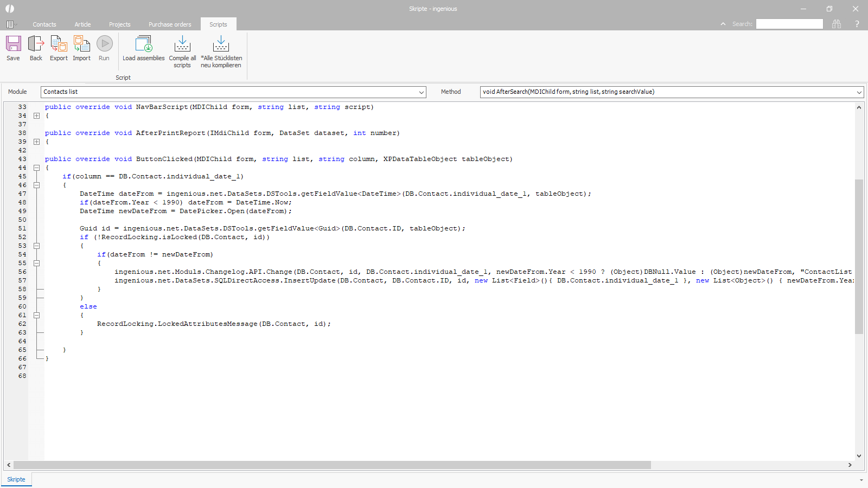868x488 pixels.
Task: Click the help question mark button
Action: 857,24
